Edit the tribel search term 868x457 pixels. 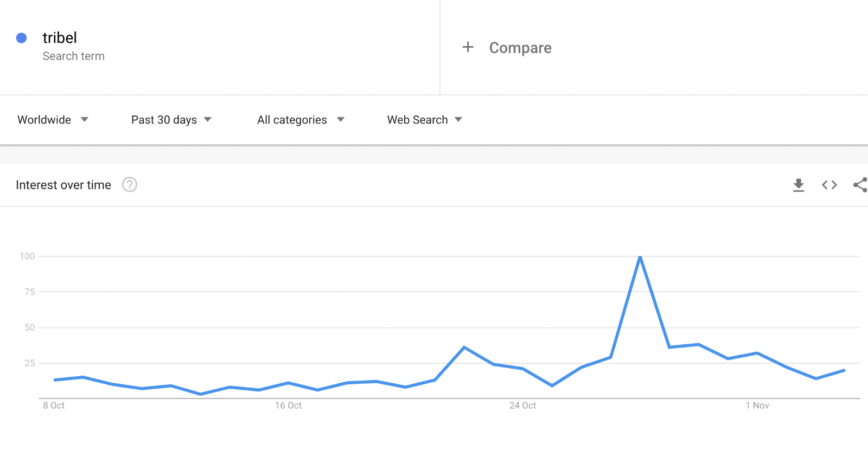60,38
